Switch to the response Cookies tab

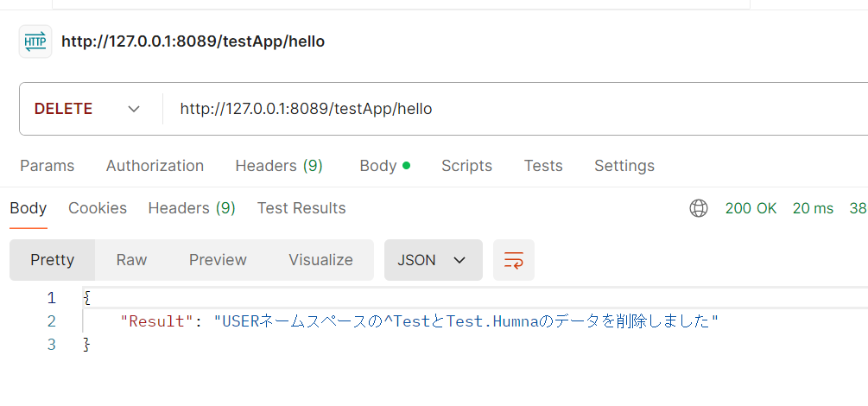click(x=98, y=208)
